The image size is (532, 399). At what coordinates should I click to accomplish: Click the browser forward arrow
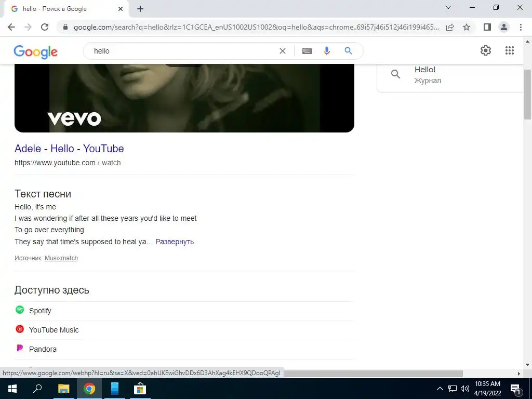point(28,27)
